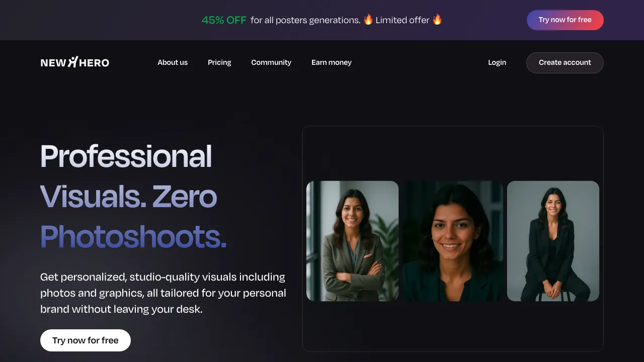Click the '45% OFF' promotional text
Screen dimensions: 644x362
tap(224, 20)
